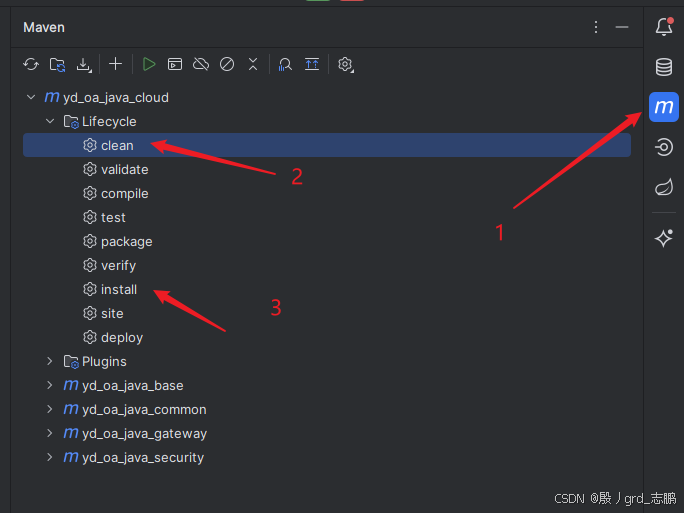Screen dimensions: 684x513
Task: Show dependencies diagram icon
Action: [x=312, y=64]
